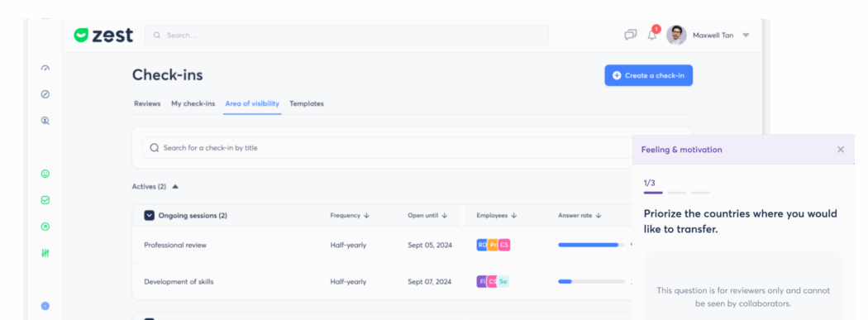Click the Sa teal employee badge

(503, 281)
